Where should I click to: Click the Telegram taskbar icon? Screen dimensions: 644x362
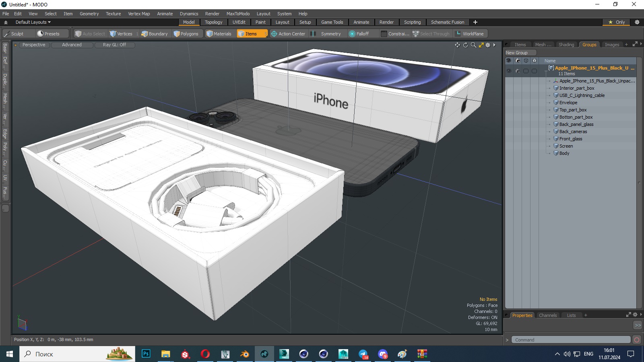363,354
